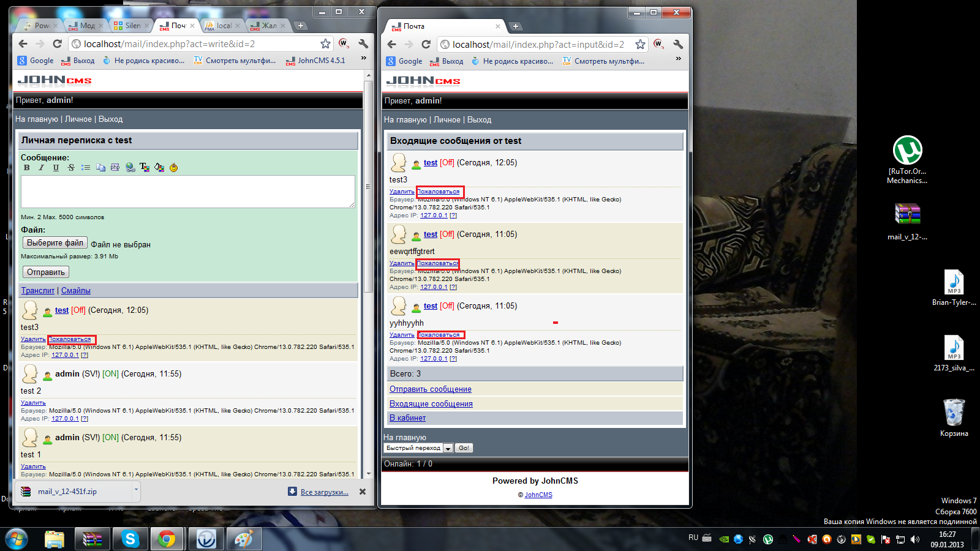The height and width of the screenshot is (551, 980).
Task: Adjust volume from the system tray speaker
Action: point(915,539)
